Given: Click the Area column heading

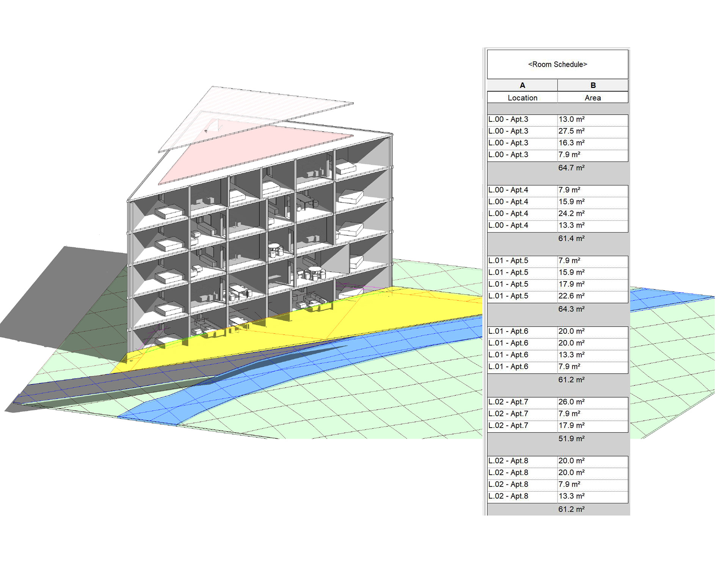Looking at the screenshot, I should (593, 98).
